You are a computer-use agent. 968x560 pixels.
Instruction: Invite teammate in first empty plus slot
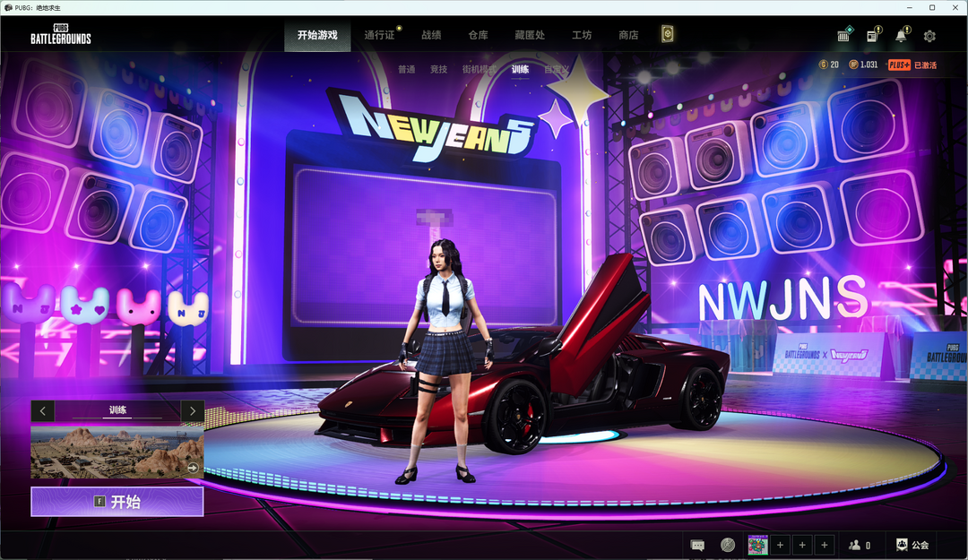click(x=781, y=545)
